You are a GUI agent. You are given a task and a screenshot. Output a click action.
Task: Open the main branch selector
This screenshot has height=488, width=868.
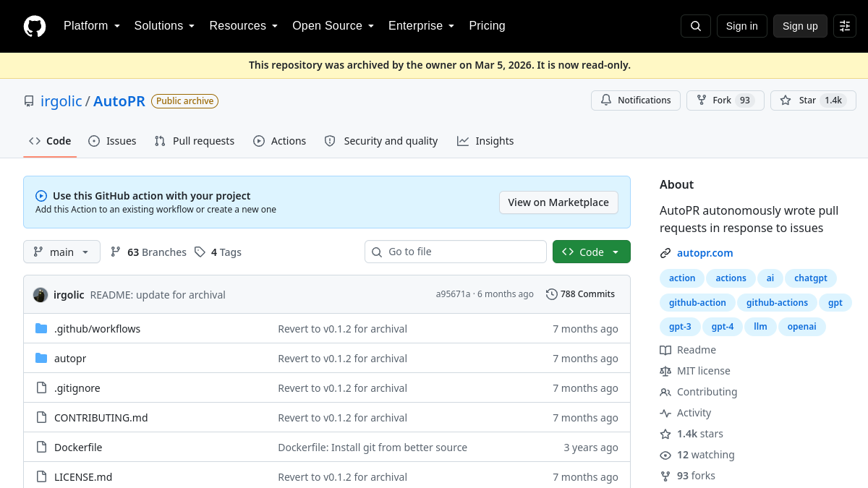coord(61,252)
